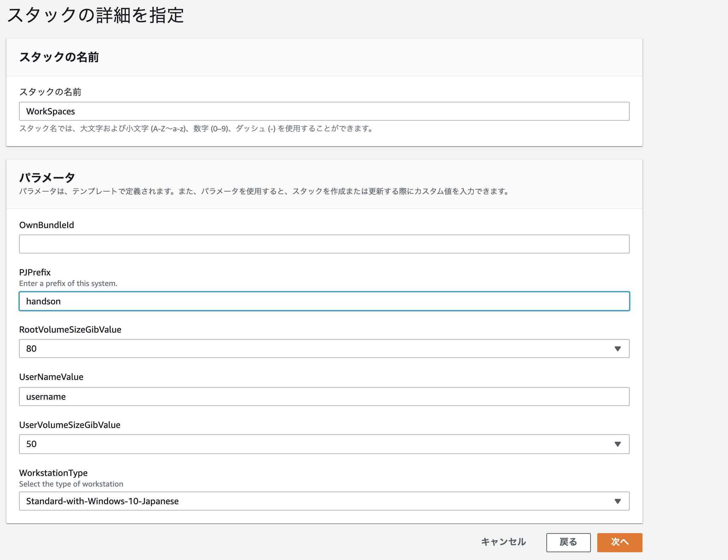Select the value 80 in RootVolumeSizeGibValue
The height and width of the screenshot is (560, 728).
click(x=31, y=348)
